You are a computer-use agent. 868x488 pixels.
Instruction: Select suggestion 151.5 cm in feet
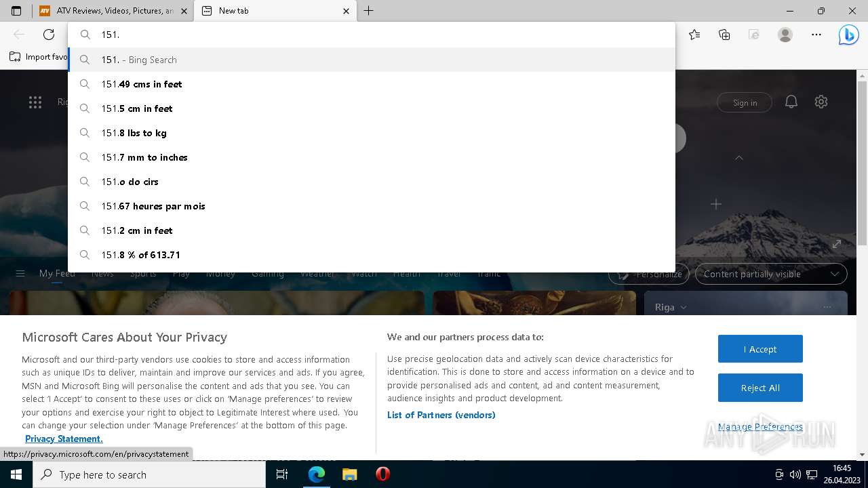pyautogui.click(x=372, y=108)
